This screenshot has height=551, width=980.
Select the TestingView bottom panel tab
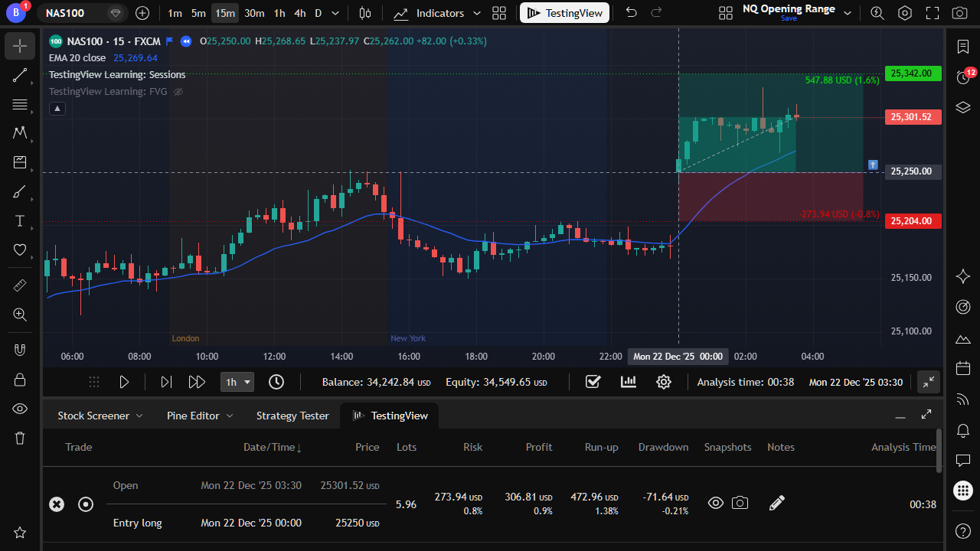390,416
